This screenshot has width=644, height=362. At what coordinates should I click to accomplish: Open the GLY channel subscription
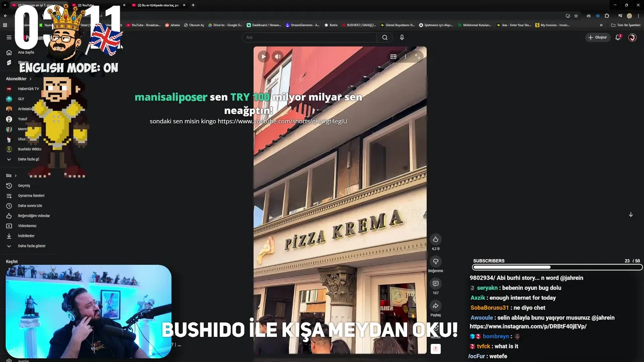pos(15,99)
